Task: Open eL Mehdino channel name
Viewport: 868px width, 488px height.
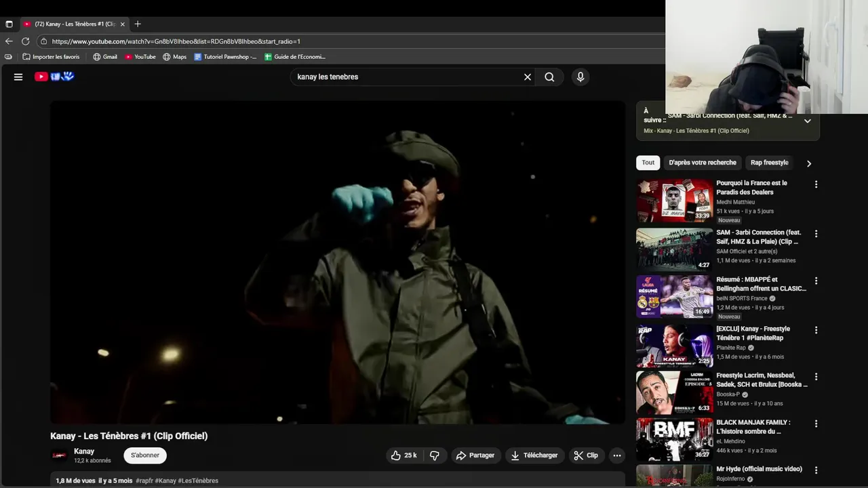Action: (731, 441)
